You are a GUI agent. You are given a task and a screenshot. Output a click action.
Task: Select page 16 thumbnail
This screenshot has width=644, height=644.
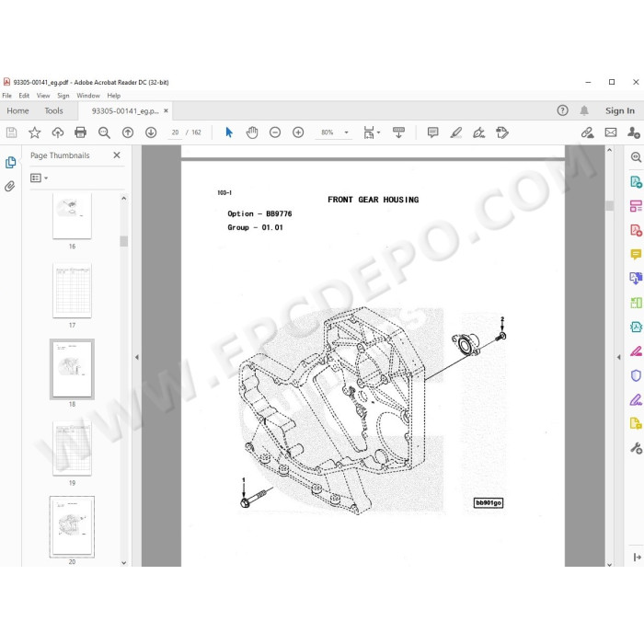click(72, 216)
